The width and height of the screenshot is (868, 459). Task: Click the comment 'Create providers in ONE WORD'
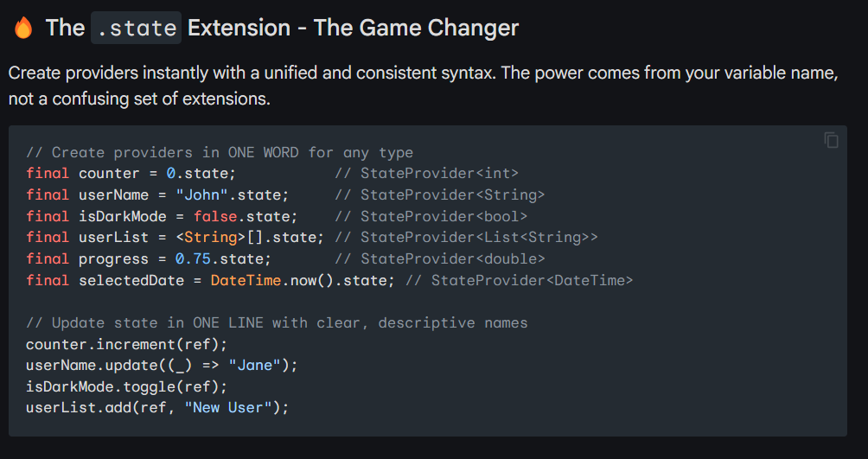220,152
